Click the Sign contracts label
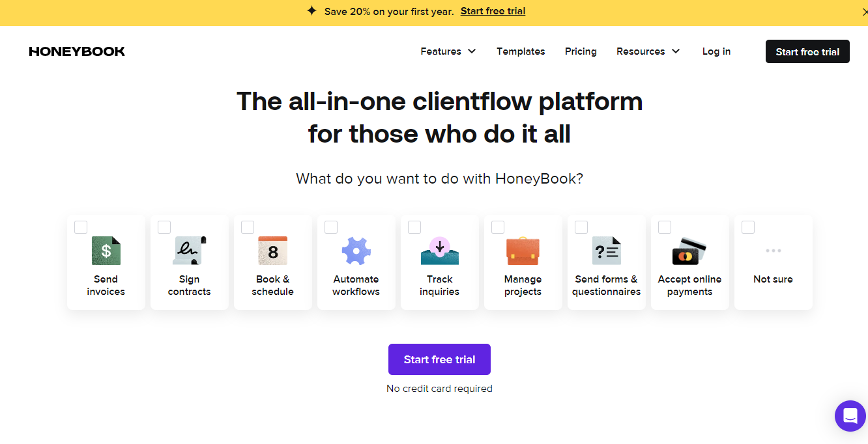Viewport: 868px width, 444px height. pyautogui.click(x=190, y=285)
